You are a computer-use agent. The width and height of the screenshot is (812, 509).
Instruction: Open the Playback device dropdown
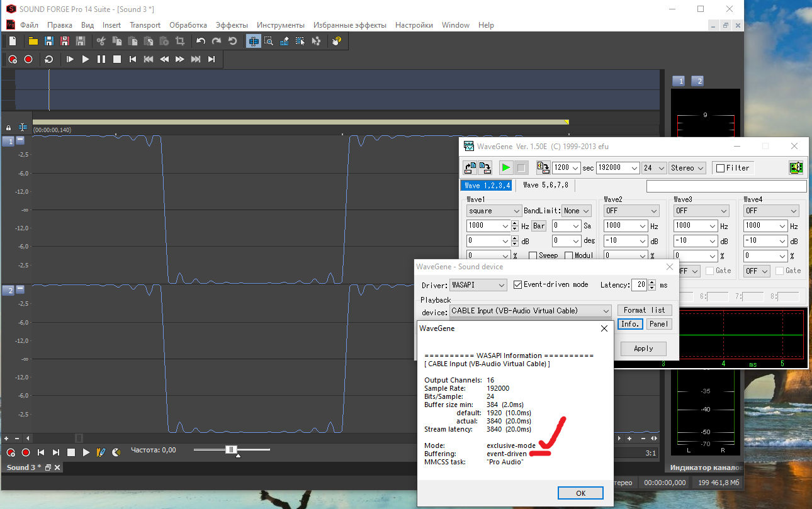531,310
